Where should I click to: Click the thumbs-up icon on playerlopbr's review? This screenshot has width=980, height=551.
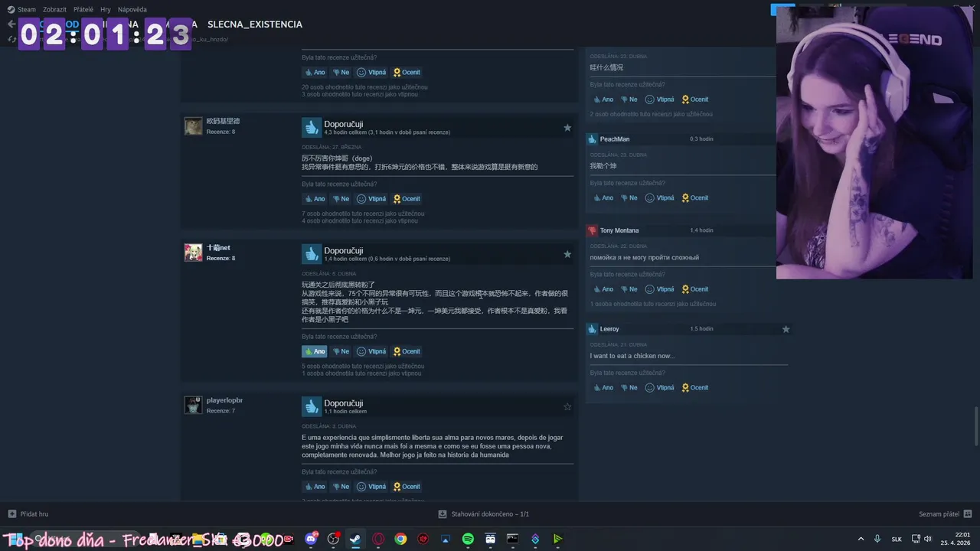click(311, 406)
